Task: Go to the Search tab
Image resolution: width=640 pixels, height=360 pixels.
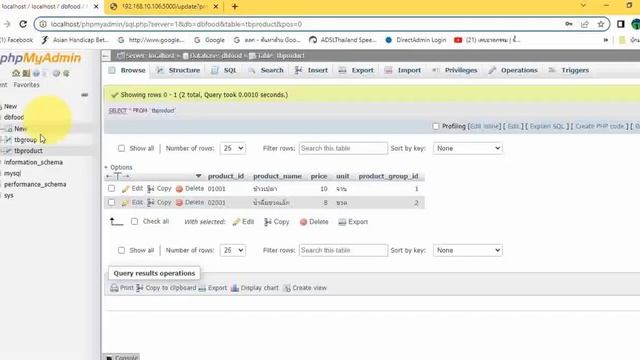Action: tap(266, 70)
